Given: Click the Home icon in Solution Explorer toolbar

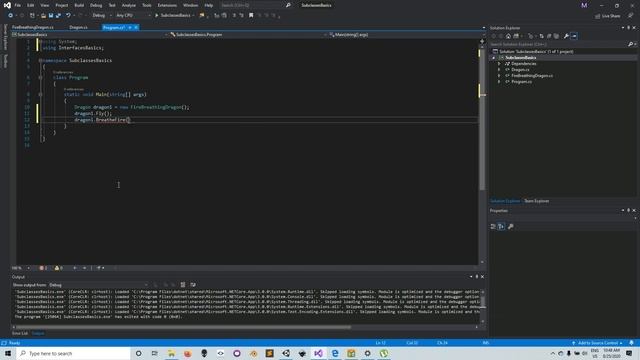Looking at the screenshot, I should point(508,36).
